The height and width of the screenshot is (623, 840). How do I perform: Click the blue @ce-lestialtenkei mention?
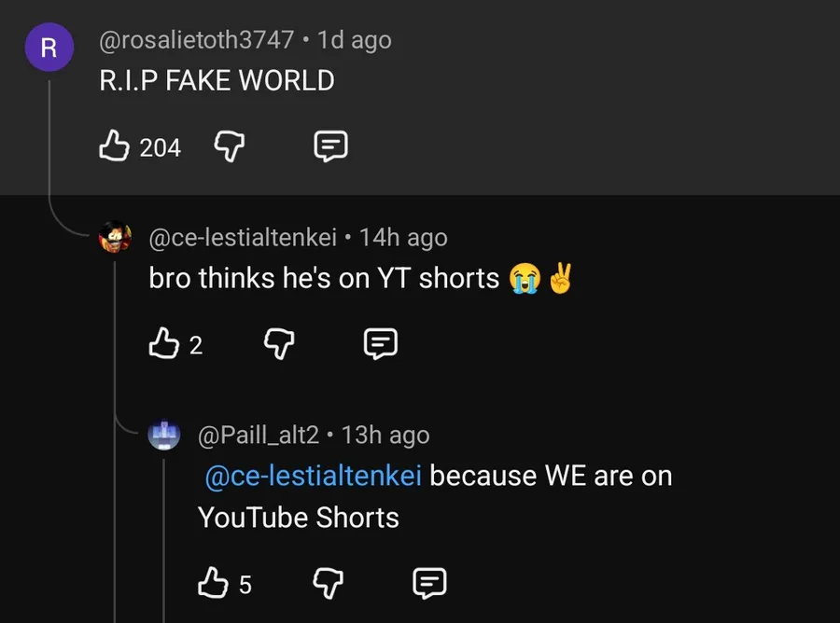(313, 476)
